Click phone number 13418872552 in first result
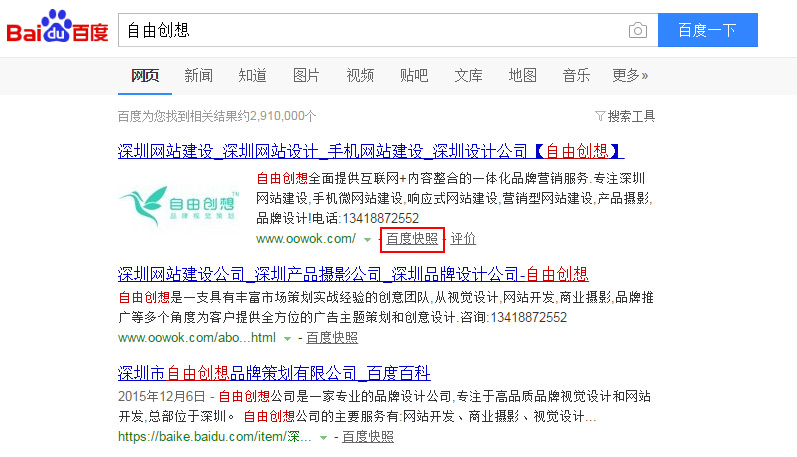This screenshot has width=797, height=457. [381, 219]
